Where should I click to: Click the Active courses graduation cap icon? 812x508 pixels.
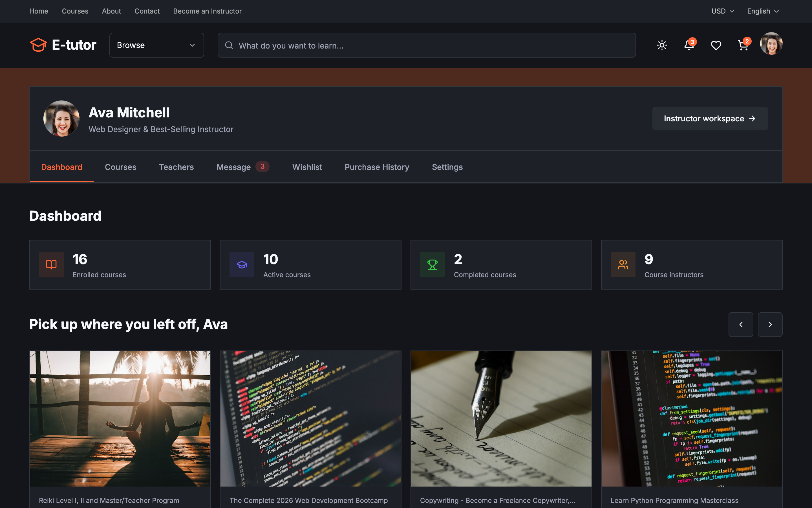[x=242, y=264]
